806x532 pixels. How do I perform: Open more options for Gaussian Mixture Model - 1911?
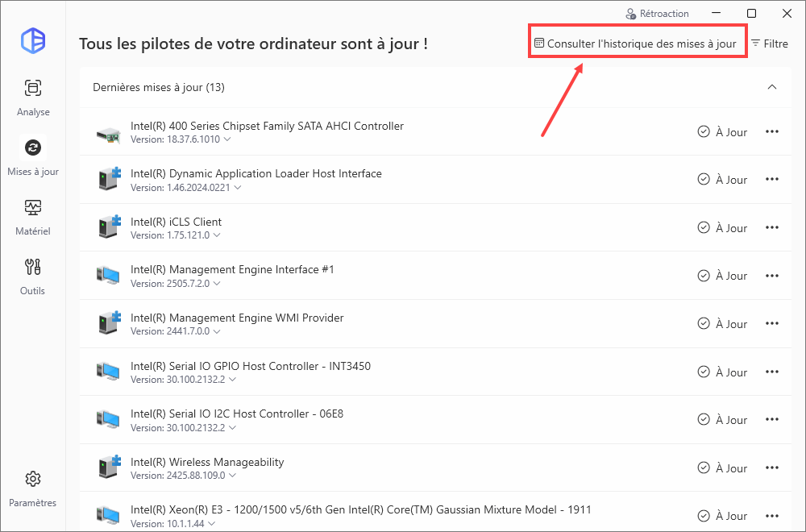click(x=772, y=516)
